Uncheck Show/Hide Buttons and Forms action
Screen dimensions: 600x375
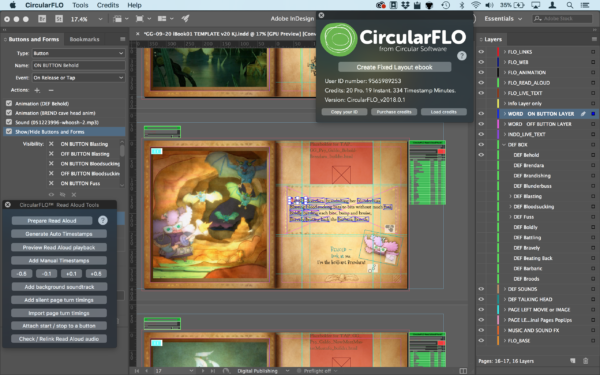pos(9,132)
